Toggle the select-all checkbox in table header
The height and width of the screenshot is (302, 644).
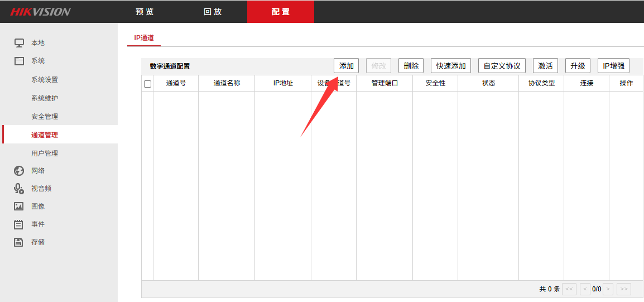click(x=148, y=84)
